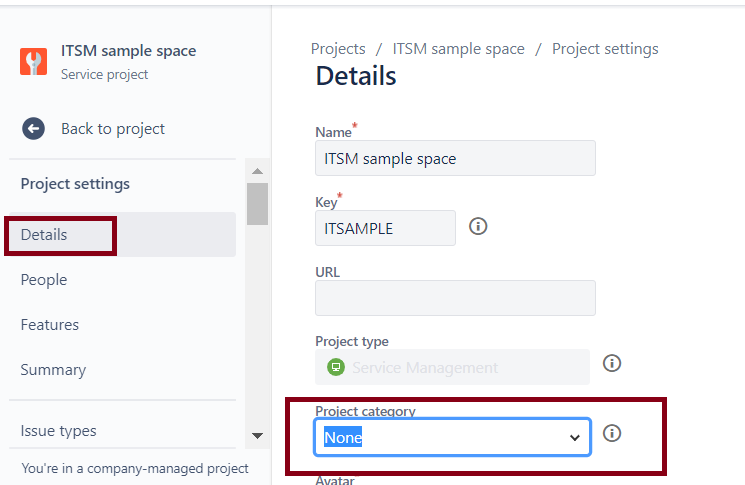Click into the Name input field
Viewport: 745px width, 485px height.
[455, 158]
